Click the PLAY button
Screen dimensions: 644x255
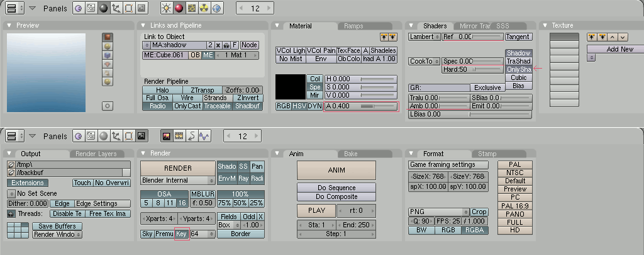(317, 210)
